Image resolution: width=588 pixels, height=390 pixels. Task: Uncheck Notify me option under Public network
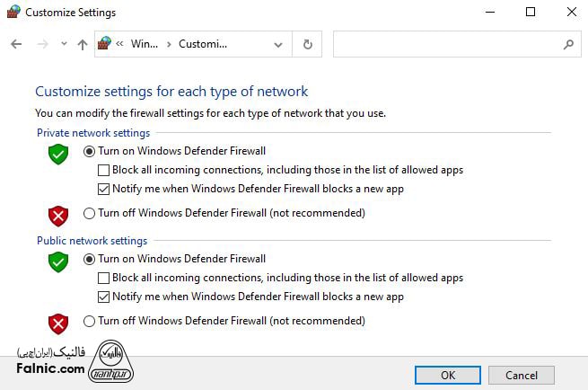103,297
